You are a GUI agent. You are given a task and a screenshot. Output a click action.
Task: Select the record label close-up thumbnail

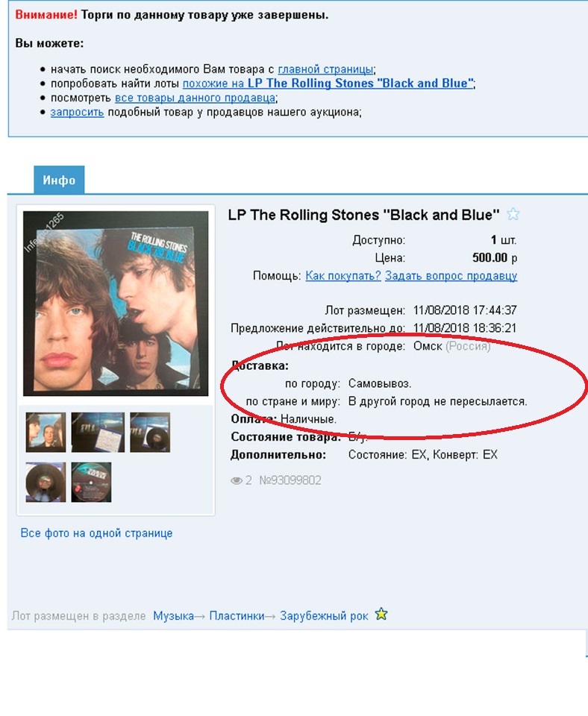91,482
